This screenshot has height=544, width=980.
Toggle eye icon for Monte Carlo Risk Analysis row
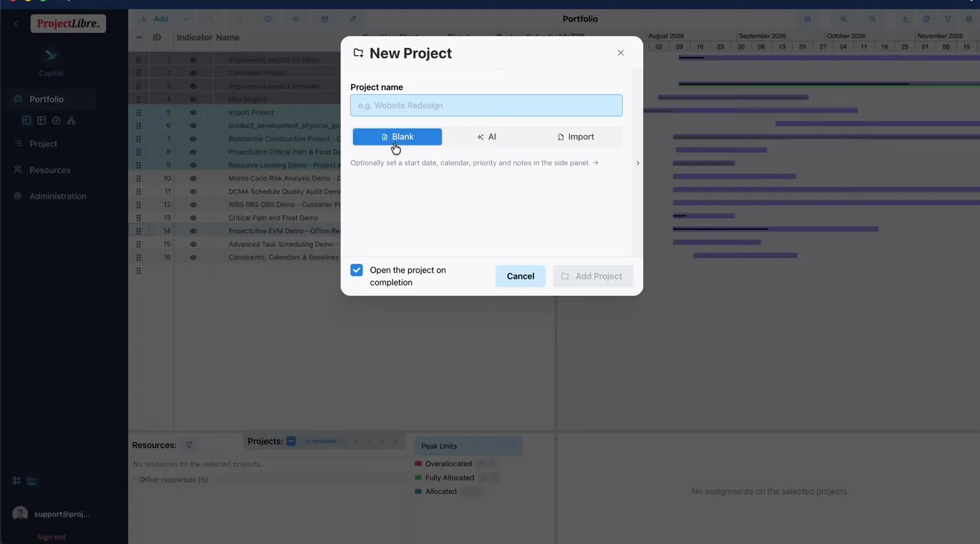(193, 178)
